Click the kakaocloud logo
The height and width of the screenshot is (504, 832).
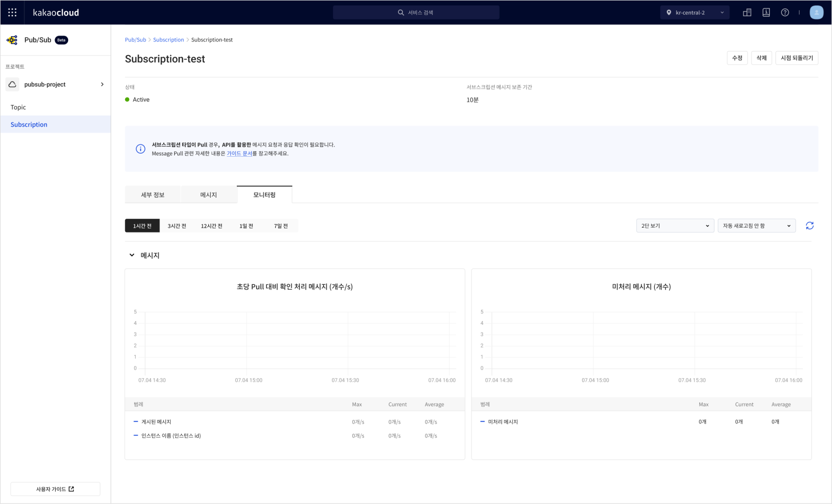56,13
